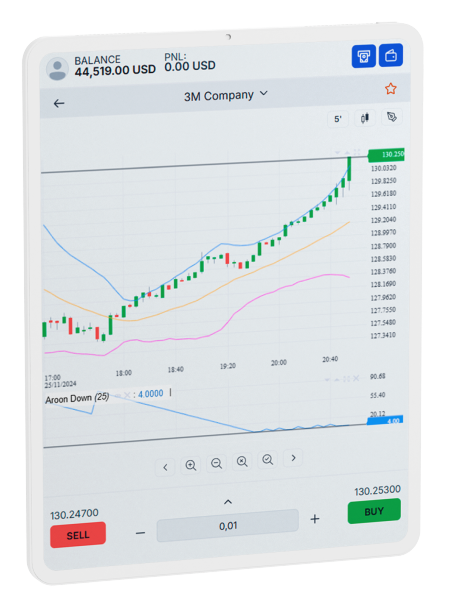The height and width of the screenshot is (605, 454).
Task: Click the red SELL button
Action: [x=78, y=535]
